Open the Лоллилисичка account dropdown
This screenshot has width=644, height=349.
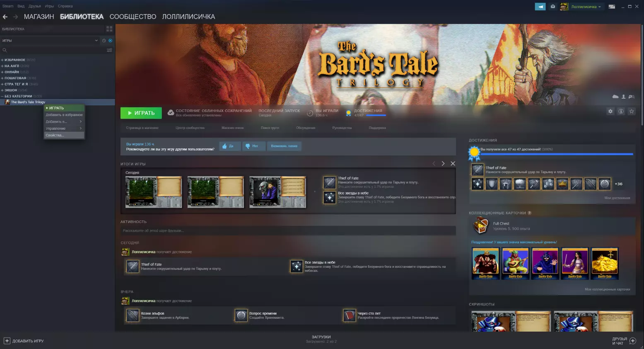tap(586, 7)
